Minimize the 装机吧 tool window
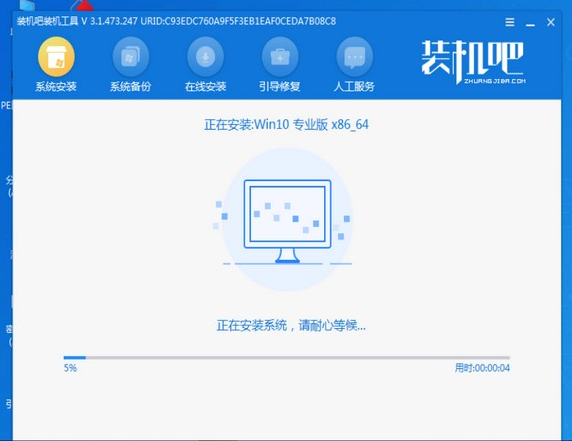This screenshot has width=572, height=441. point(530,24)
